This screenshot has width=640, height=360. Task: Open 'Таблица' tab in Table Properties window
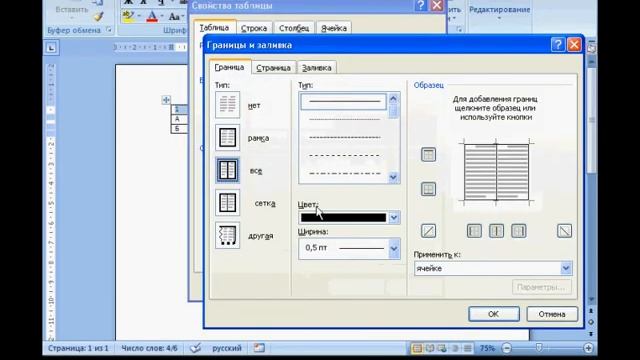pos(214,27)
